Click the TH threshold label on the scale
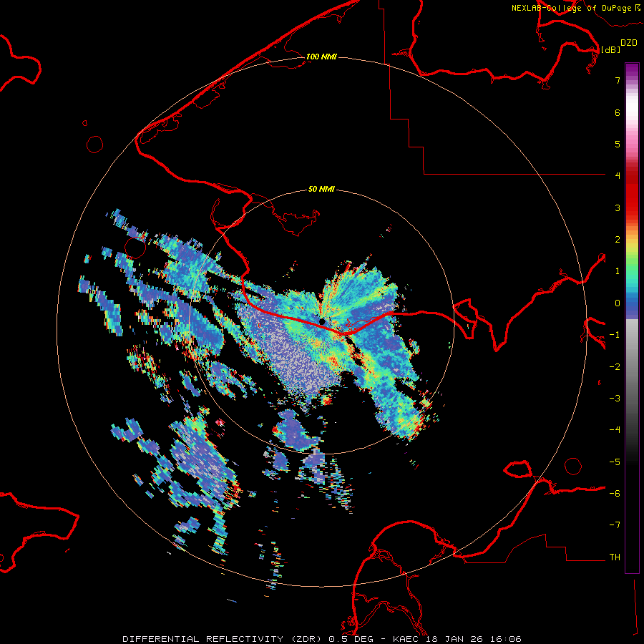 (615, 557)
